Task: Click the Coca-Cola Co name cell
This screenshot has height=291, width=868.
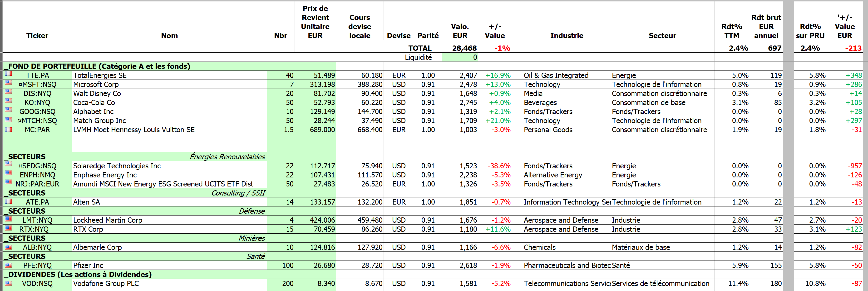Action: tap(169, 102)
